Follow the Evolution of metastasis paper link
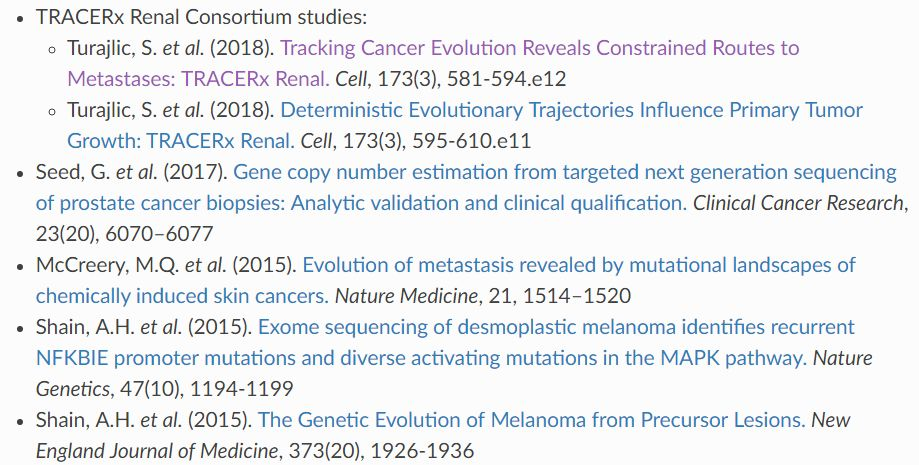This screenshot has height=465, width=919. click(x=578, y=265)
